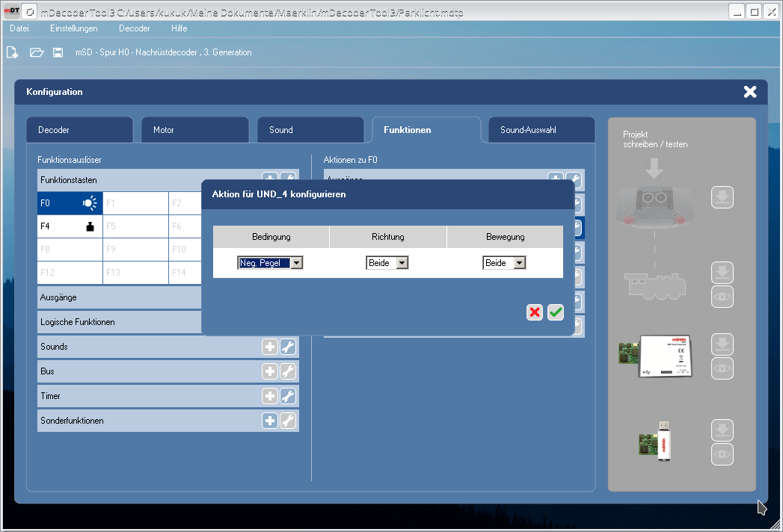The image size is (783, 532).
Task: Open a project with the folder icon
Action: click(x=36, y=52)
